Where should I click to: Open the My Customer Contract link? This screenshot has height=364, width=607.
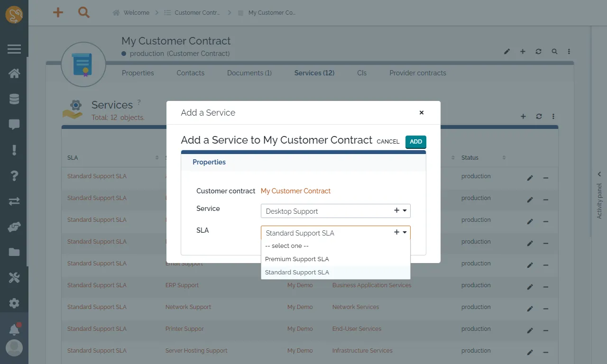[295, 191]
